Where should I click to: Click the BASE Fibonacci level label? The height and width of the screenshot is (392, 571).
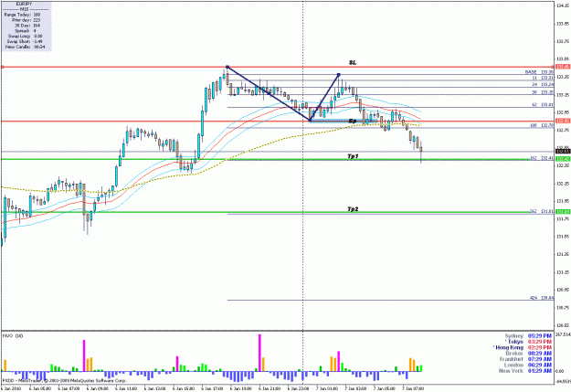(539, 72)
